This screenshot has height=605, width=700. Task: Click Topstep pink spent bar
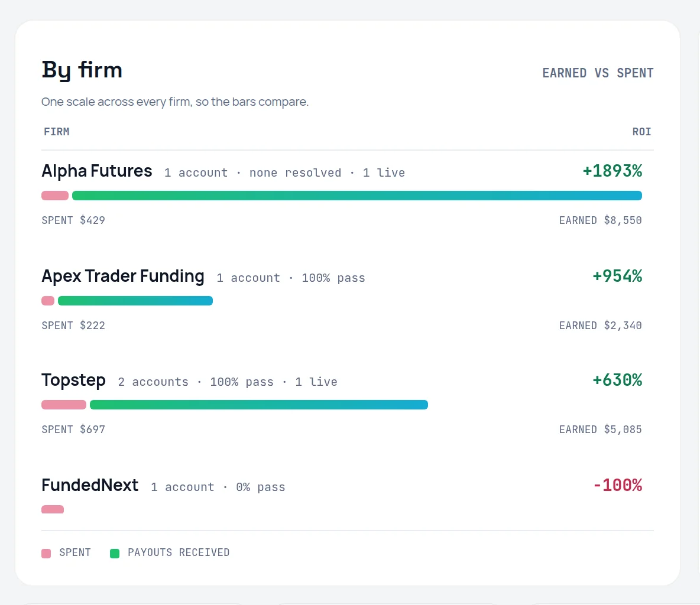(x=64, y=405)
